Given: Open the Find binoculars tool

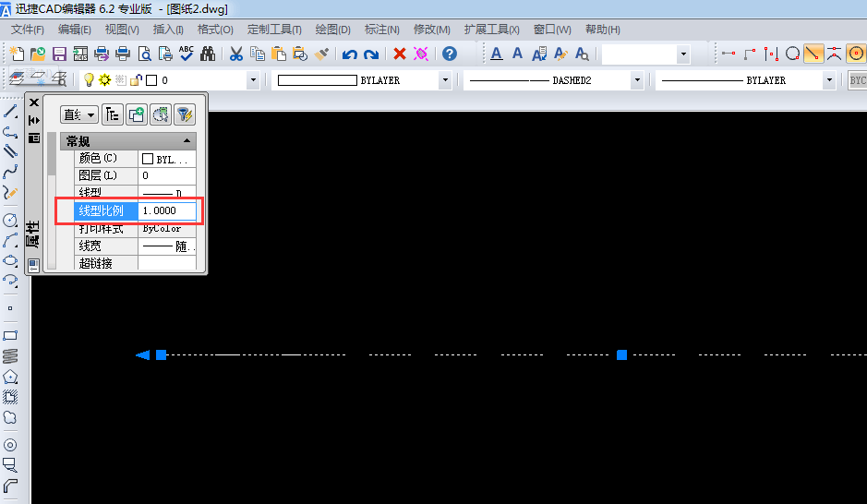Looking at the screenshot, I should point(208,54).
